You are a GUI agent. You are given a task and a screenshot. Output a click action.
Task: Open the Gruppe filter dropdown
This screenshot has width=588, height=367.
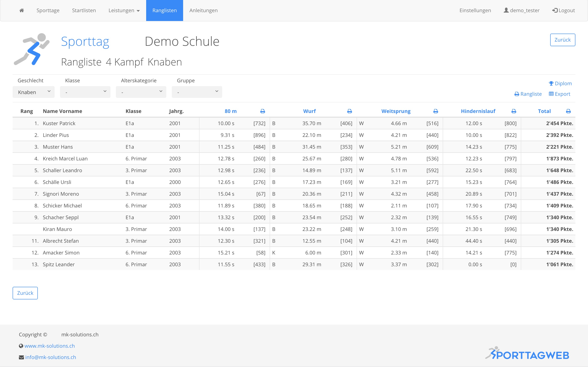click(197, 92)
